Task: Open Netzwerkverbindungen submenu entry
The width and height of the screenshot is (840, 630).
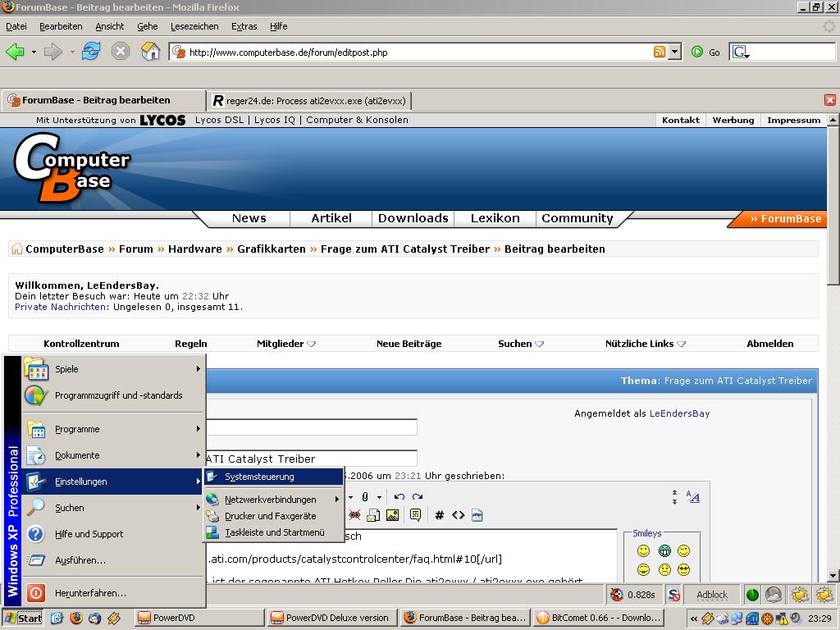Action: point(274,500)
